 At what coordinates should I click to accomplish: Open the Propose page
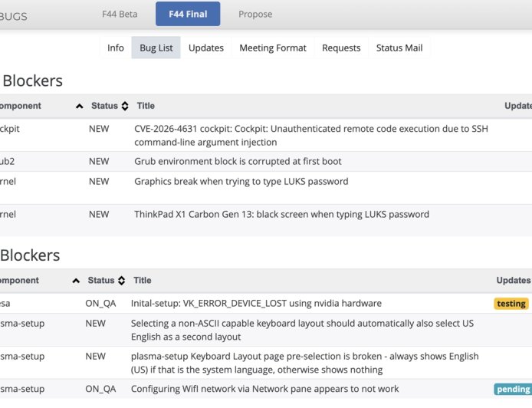click(255, 14)
